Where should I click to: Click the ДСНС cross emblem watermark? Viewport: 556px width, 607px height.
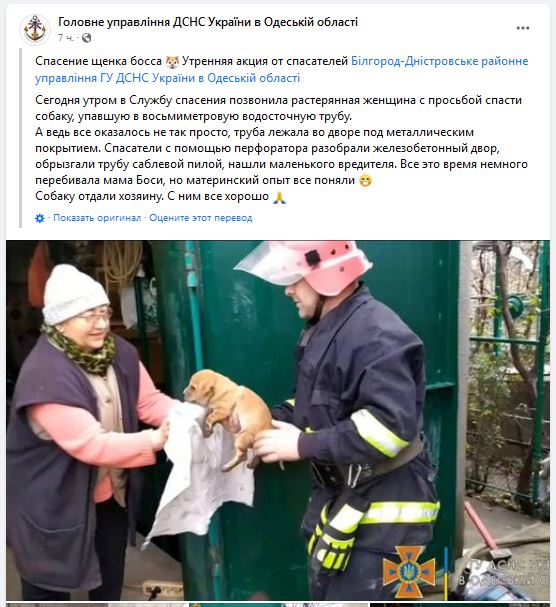(x=409, y=570)
